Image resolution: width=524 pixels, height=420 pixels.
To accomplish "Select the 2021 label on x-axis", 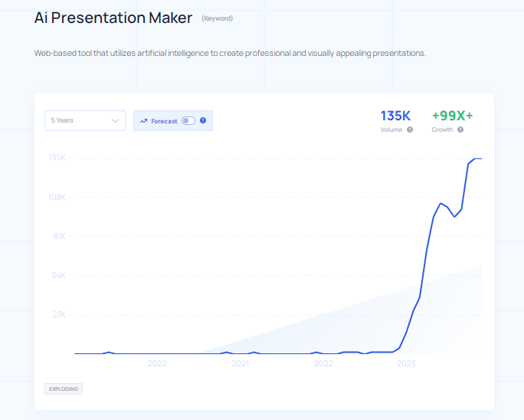I will [240, 363].
